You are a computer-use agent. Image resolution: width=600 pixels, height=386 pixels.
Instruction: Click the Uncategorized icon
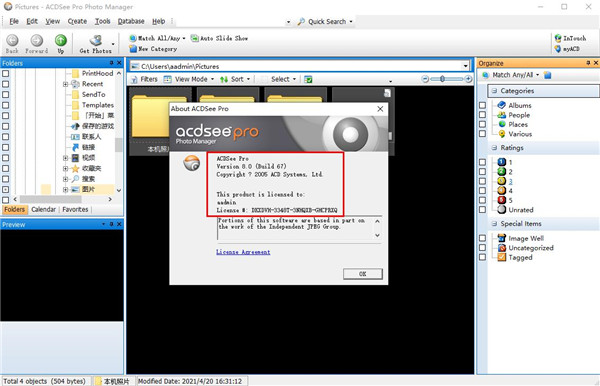click(502, 248)
